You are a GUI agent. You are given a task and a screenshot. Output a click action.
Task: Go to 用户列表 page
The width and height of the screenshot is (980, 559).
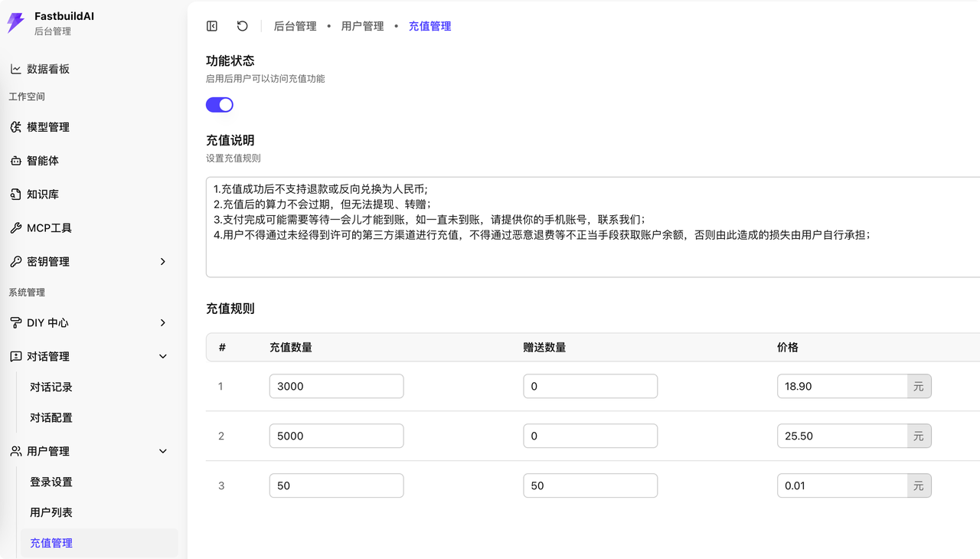(x=51, y=512)
